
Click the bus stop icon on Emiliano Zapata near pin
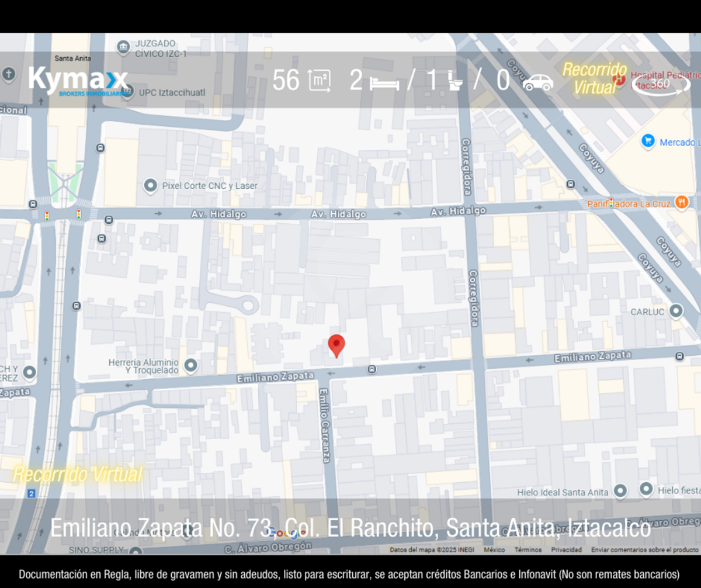coord(372,369)
